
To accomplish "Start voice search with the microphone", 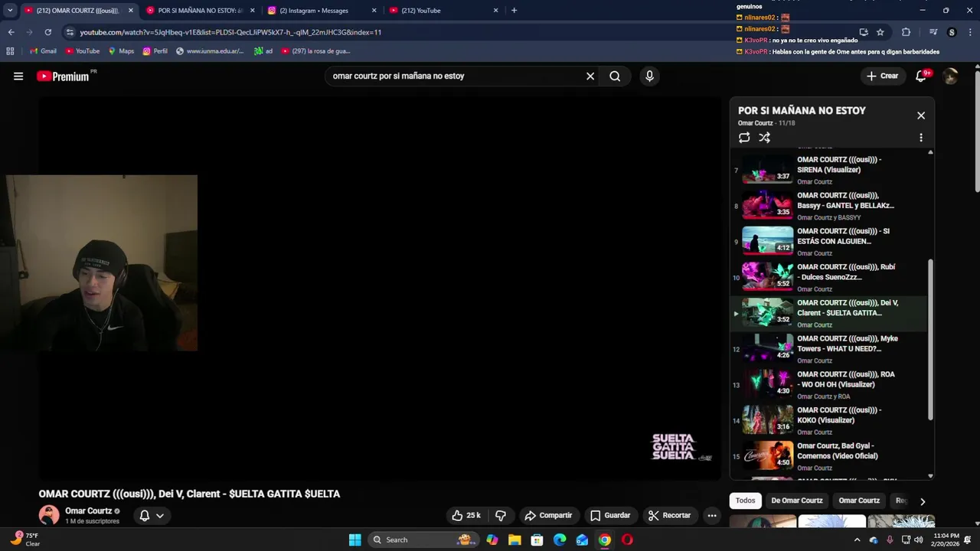I will click(x=649, y=76).
